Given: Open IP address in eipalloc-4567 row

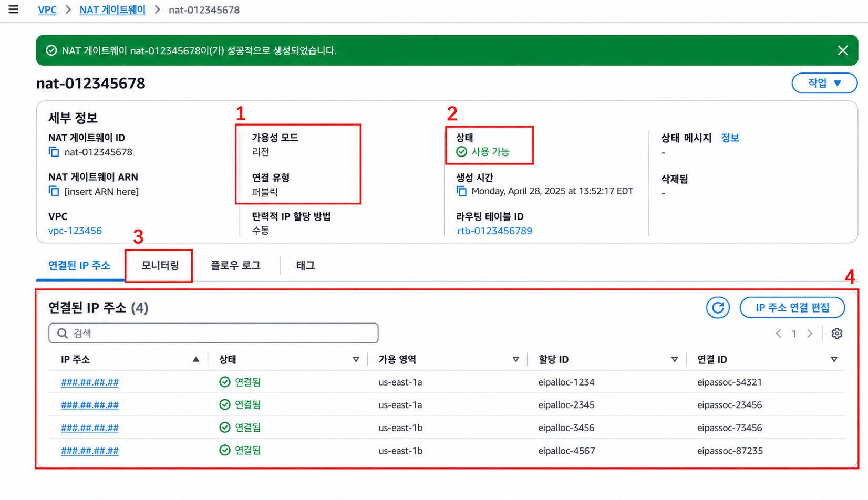Looking at the screenshot, I should click(x=90, y=451).
